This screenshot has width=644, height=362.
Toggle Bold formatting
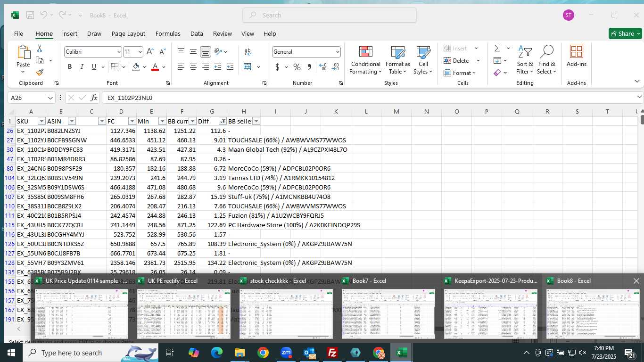[x=70, y=67]
